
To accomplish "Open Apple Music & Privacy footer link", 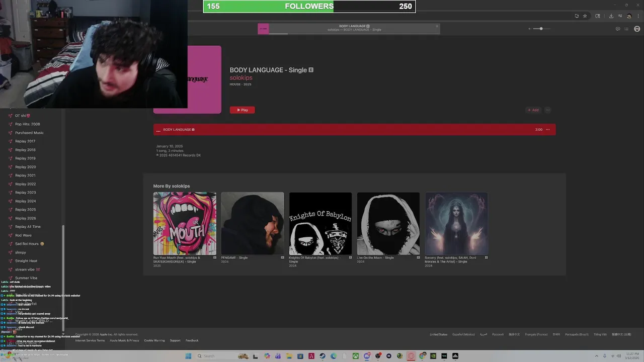I will pyautogui.click(x=124, y=340).
